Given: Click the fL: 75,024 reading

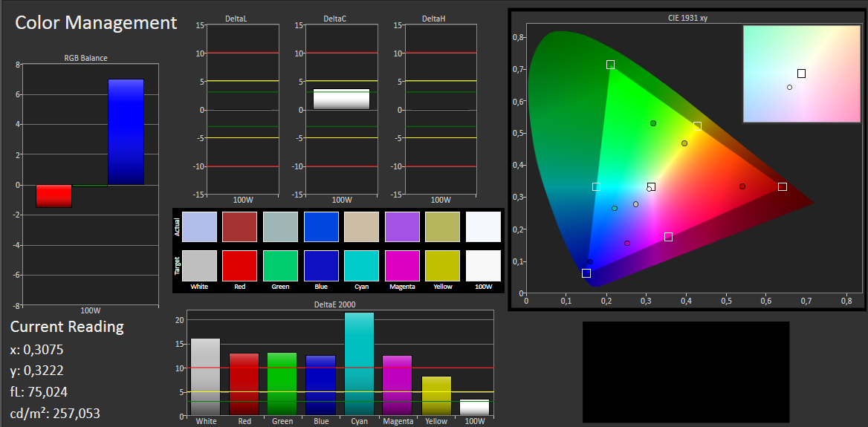Looking at the screenshot, I should point(39,392).
